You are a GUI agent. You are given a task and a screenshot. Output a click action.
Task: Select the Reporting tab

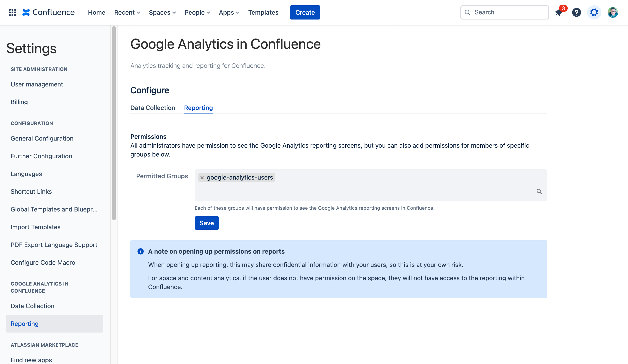point(198,108)
